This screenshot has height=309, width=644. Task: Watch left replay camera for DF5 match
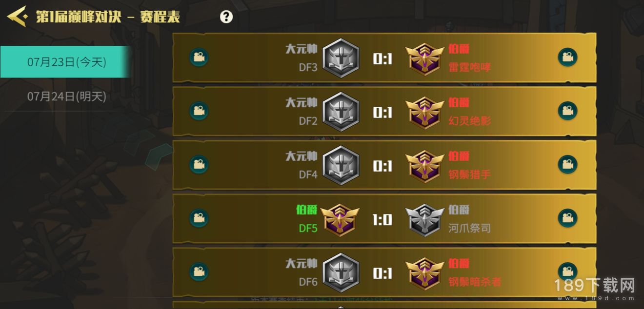pos(199,218)
